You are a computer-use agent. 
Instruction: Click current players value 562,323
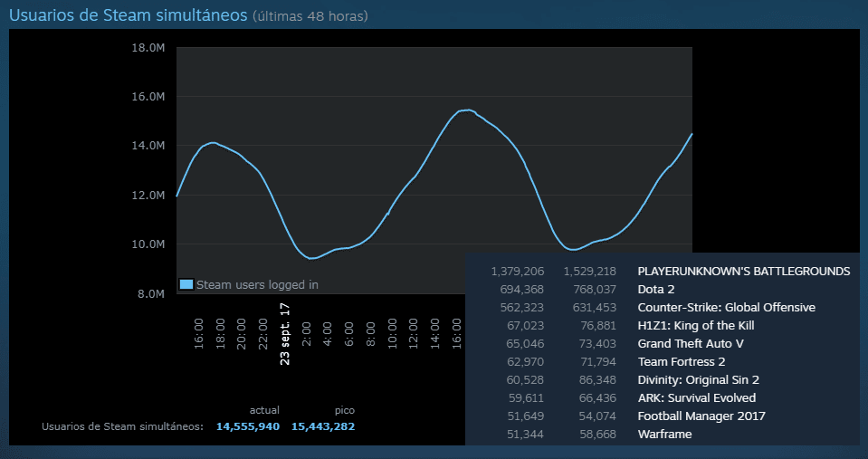[x=522, y=307]
